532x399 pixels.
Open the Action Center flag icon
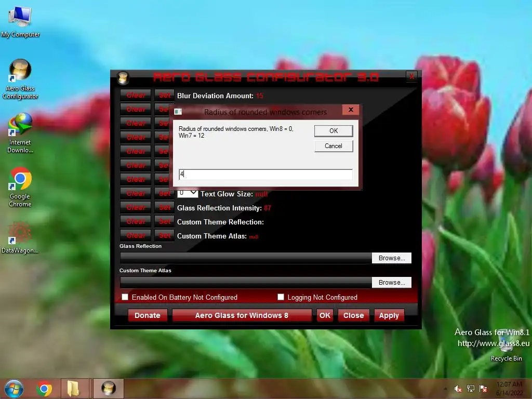tap(483, 389)
